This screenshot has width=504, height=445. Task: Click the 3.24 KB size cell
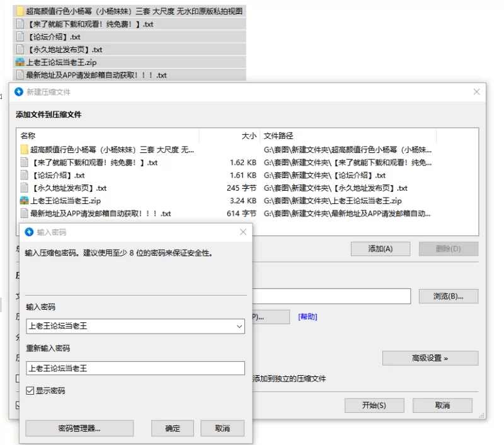243,201
